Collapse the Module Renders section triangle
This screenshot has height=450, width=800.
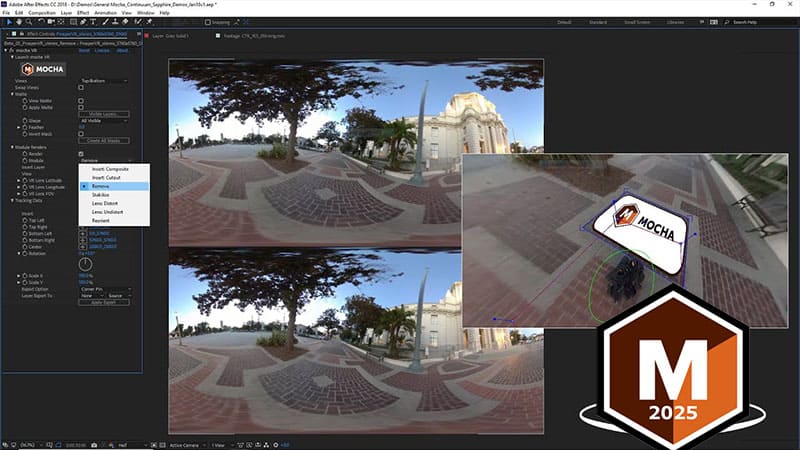coord(13,147)
